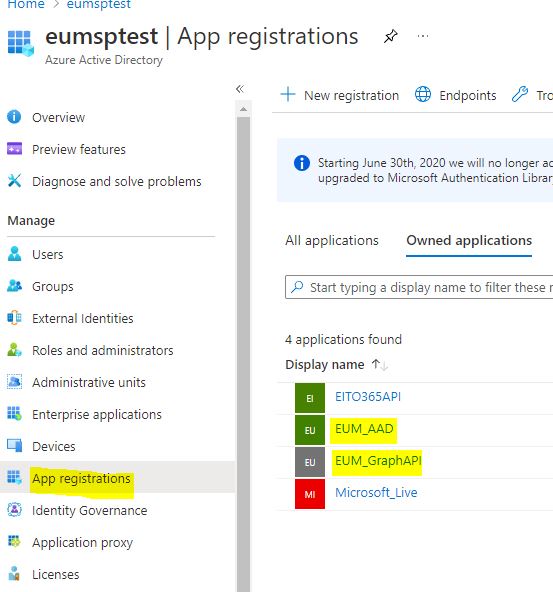Open Overview in the sidebar menu

(x=59, y=117)
